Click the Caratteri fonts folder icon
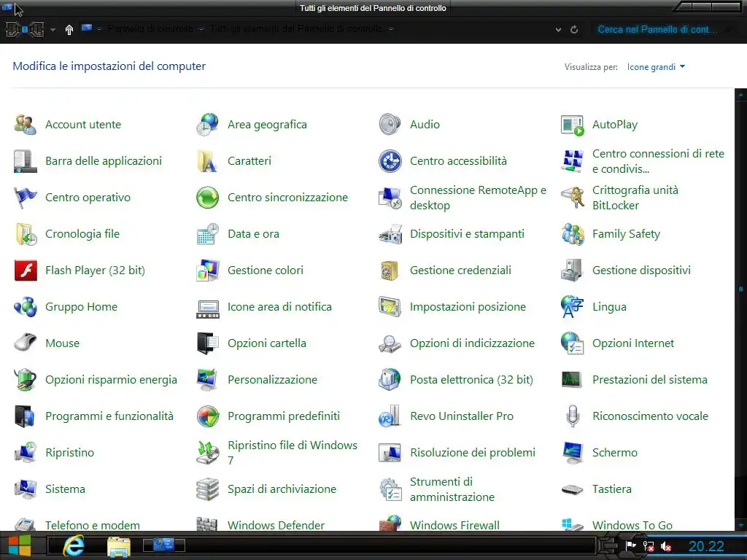Viewport: 747px width, 560px height. tap(208, 161)
